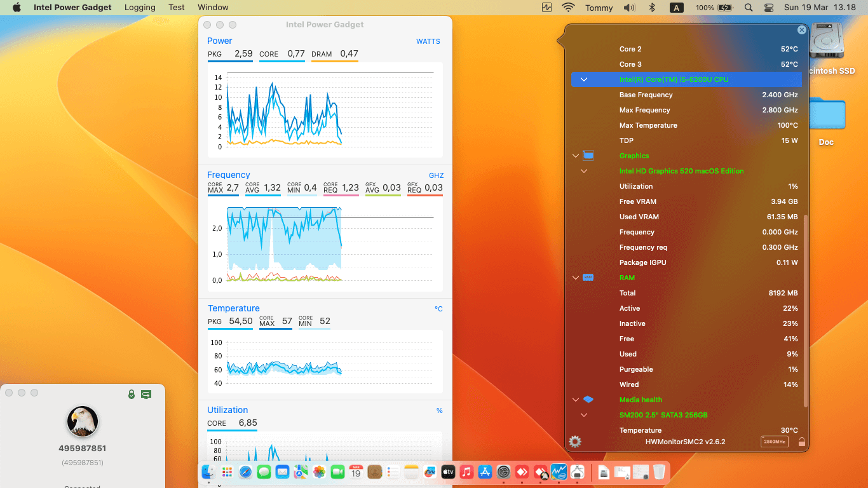Click the green lock icon in AnyDesk window

click(132, 394)
